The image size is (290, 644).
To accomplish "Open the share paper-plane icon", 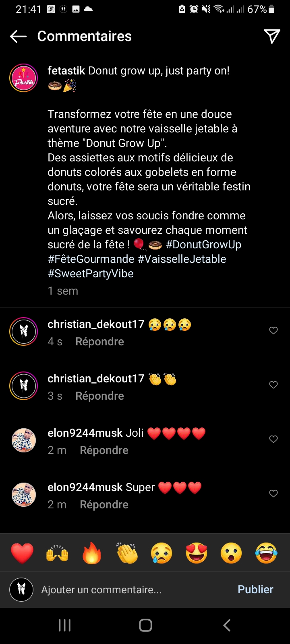I will tap(272, 36).
